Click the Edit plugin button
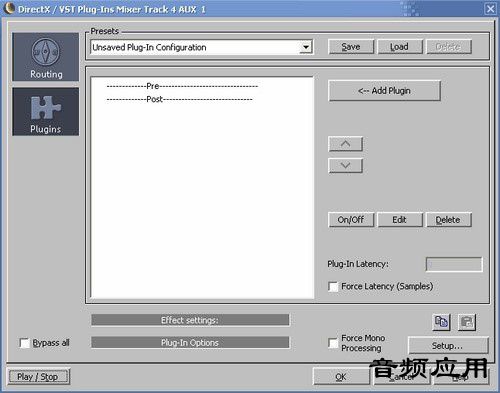500x393 pixels. (400, 220)
